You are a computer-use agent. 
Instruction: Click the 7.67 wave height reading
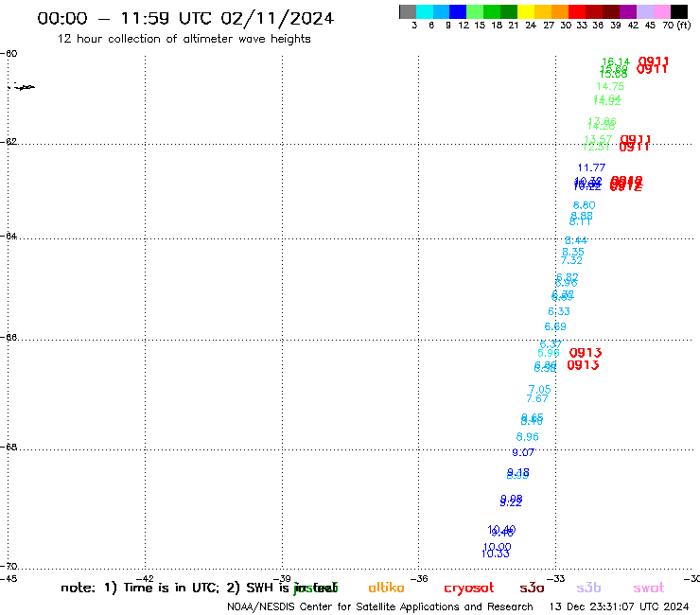click(x=537, y=398)
